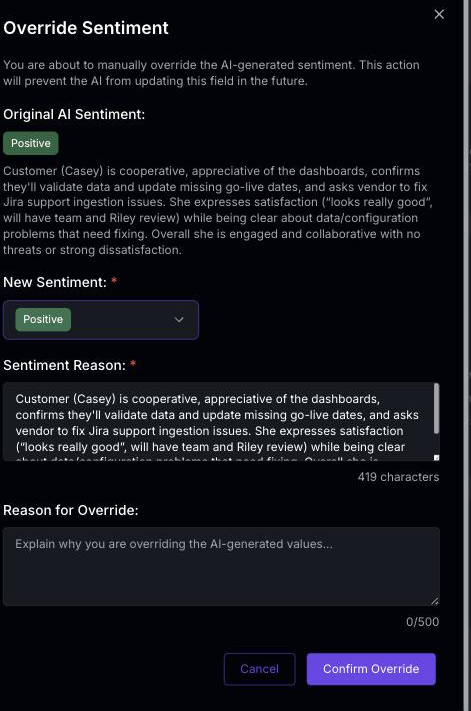The width and height of the screenshot is (471, 711).
Task: Click the chevron arrow in New Sentiment dropdown
Action: (x=179, y=320)
